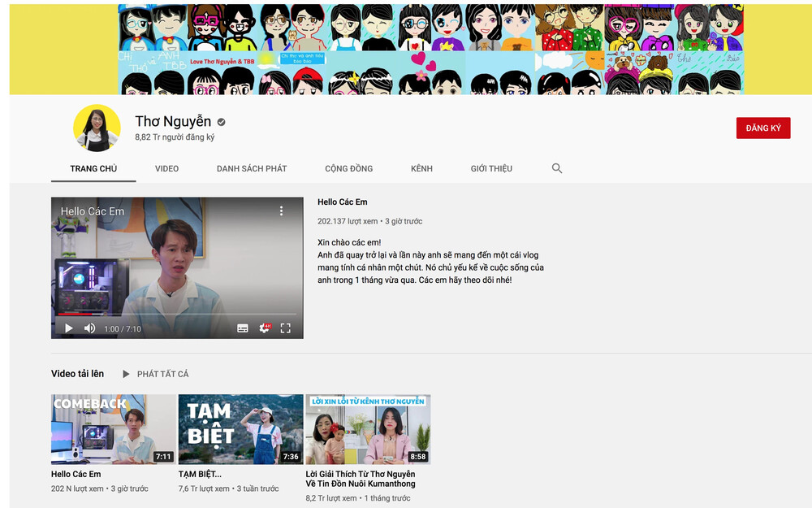Screen dimensions: 812x508
Task: Click the verified badge next to Thơ Nguyễn
Action: click(x=221, y=123)
